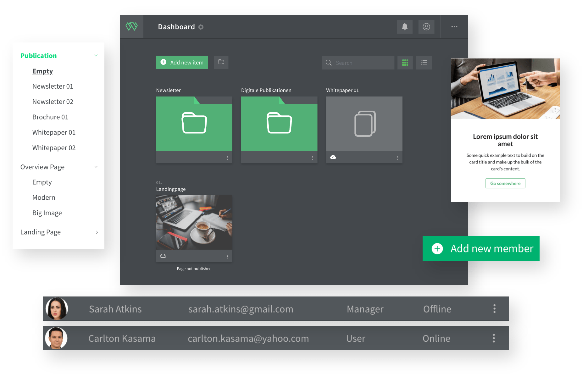Viewport: 588px width, 382px height.
Task: Collapse the Publication section chevron
Action: point(96,56)
